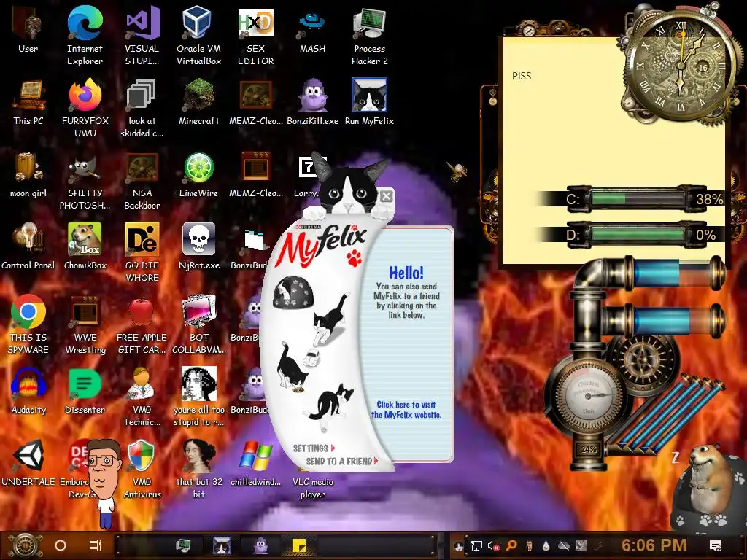
Task: Open VMO Antivirus shield icon
Action: point(141,456)
